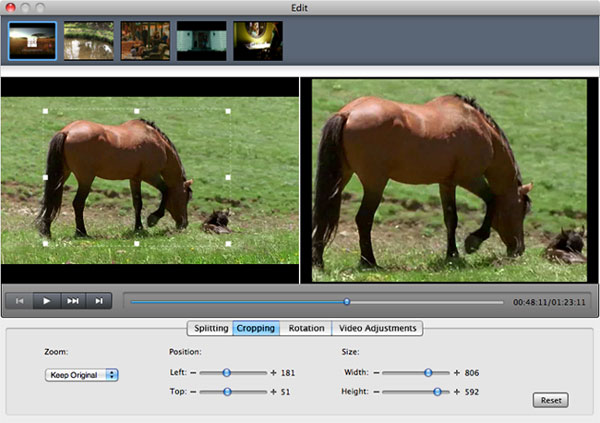Select the Cropping tab

[x=256, y=328]
